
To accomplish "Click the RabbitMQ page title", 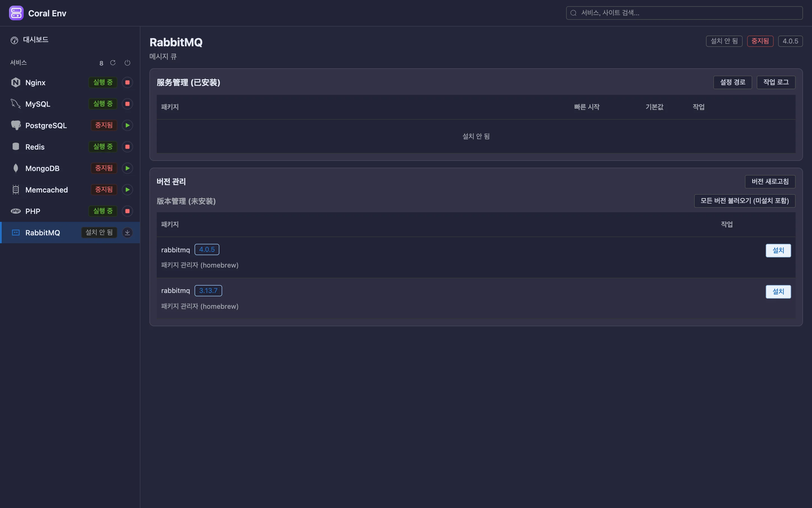I will tap(176, 42).
